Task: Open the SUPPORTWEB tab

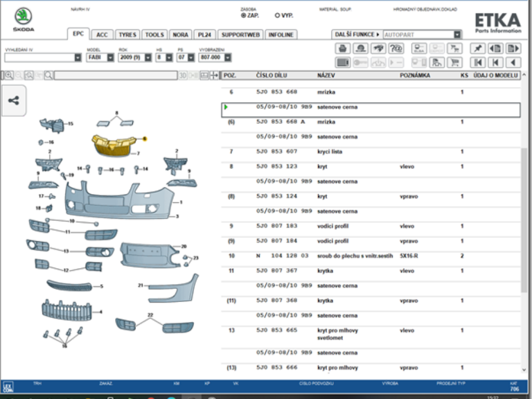Action: (x=240, y=35)
